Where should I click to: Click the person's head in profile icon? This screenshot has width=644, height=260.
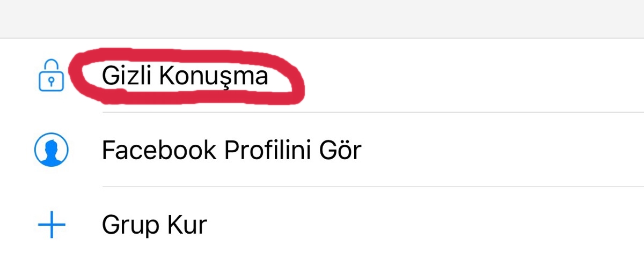pyautogui.click(x=52, y=146)
